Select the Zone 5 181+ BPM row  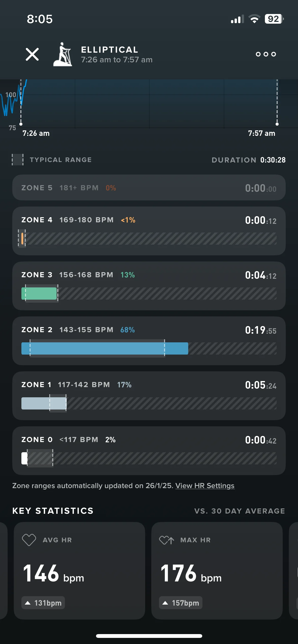pos(149,188)
